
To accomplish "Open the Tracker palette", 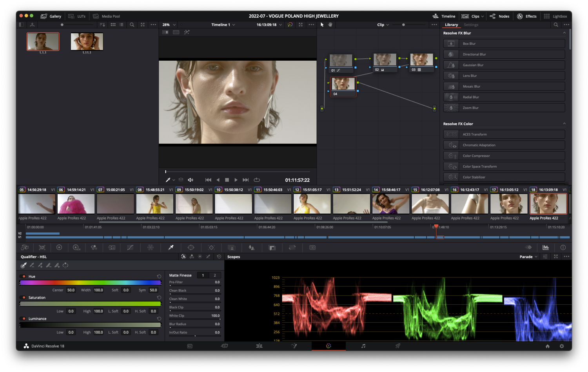I will [211, 247].
